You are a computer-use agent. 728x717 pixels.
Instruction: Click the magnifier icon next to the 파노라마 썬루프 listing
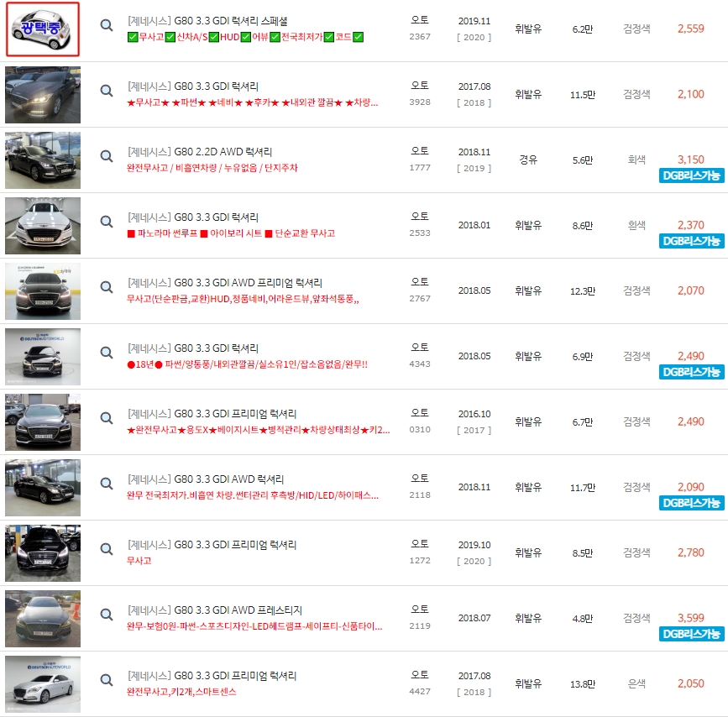point(106,222)
